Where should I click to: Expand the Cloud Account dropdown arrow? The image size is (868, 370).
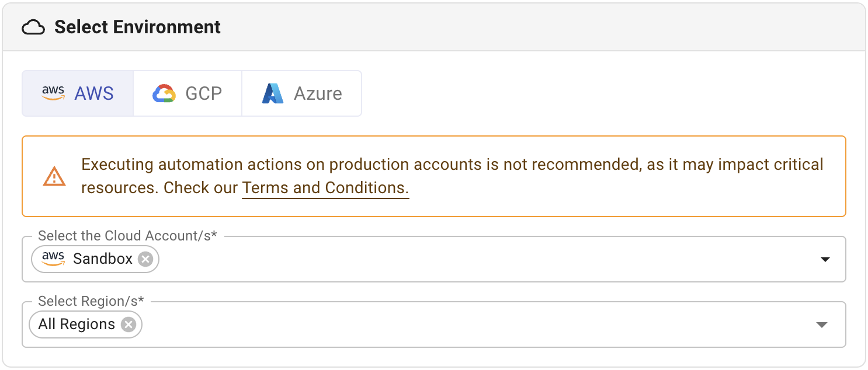tap(825, 259)
